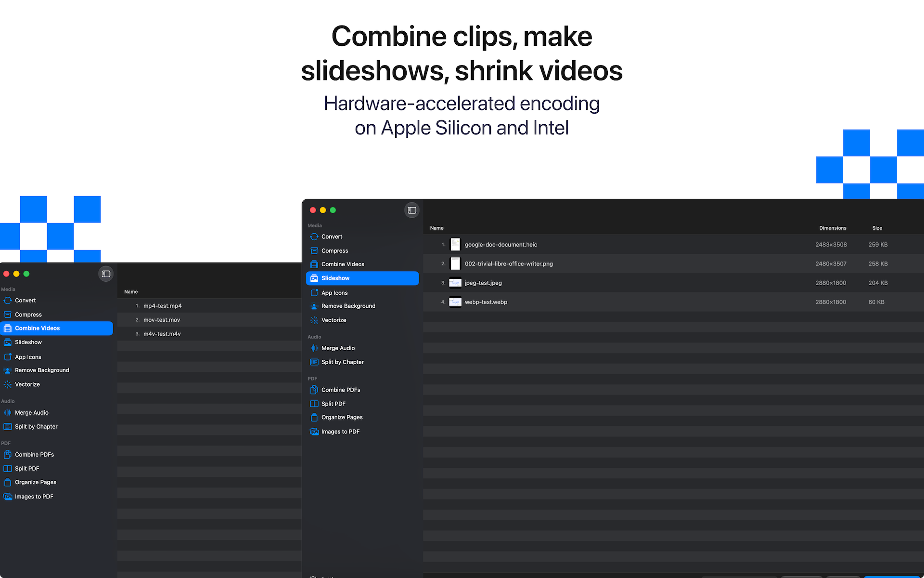Open Images to PDF label in Combine Videos window
The image size is (924, 578).
point(34,497)
